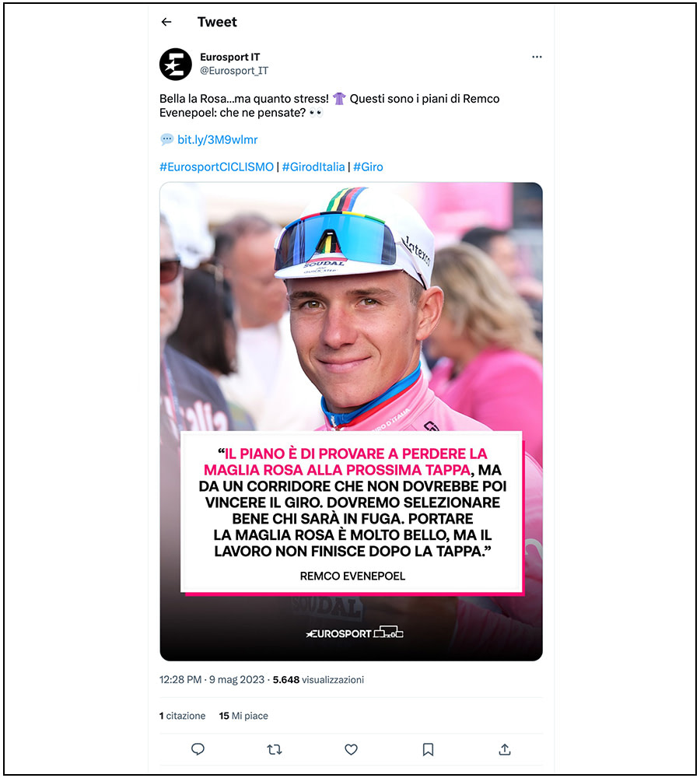
Task: Open the @Eurosport_IT handle
Action: pos(235,70)
